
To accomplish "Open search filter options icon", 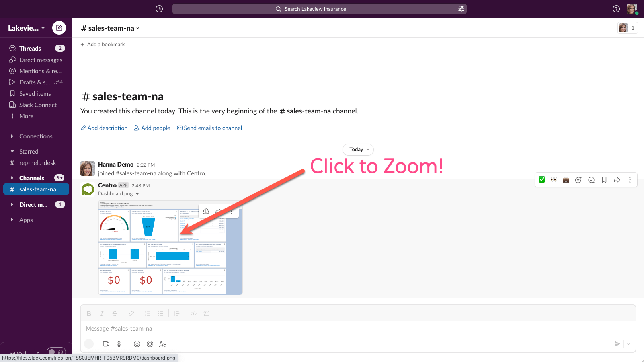I will pos(461,9).
